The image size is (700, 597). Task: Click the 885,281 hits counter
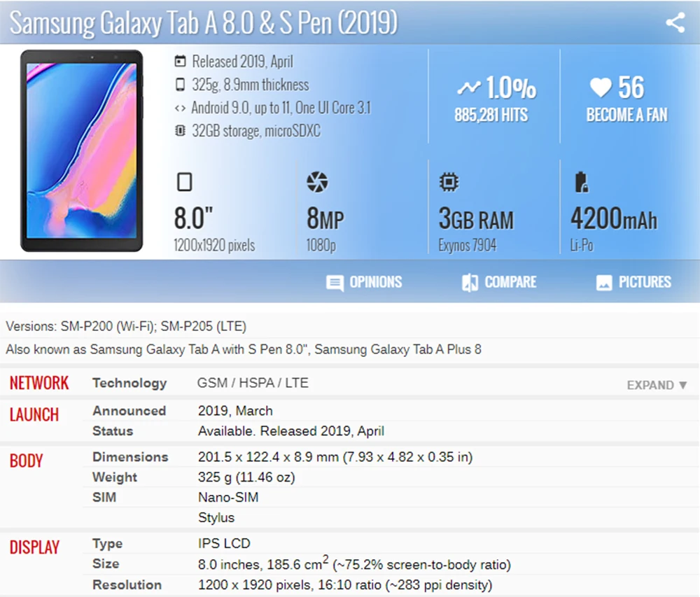click(x=491, y=115)
